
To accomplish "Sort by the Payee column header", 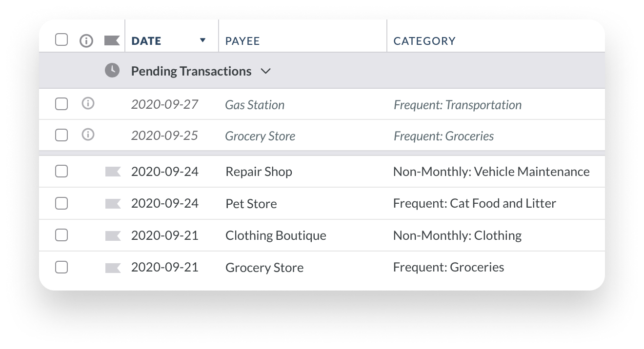I will pos(242,41).
